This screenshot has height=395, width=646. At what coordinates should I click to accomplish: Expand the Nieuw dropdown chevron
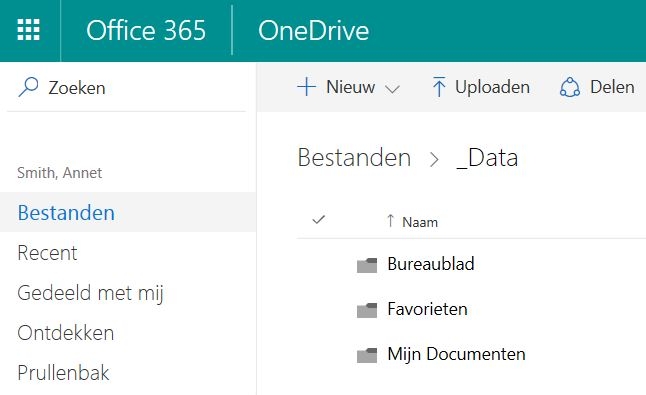click(392, 89)
